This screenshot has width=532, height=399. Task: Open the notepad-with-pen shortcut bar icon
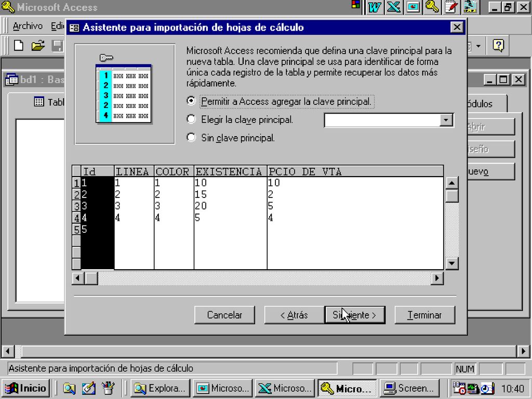tap(451, 7)
